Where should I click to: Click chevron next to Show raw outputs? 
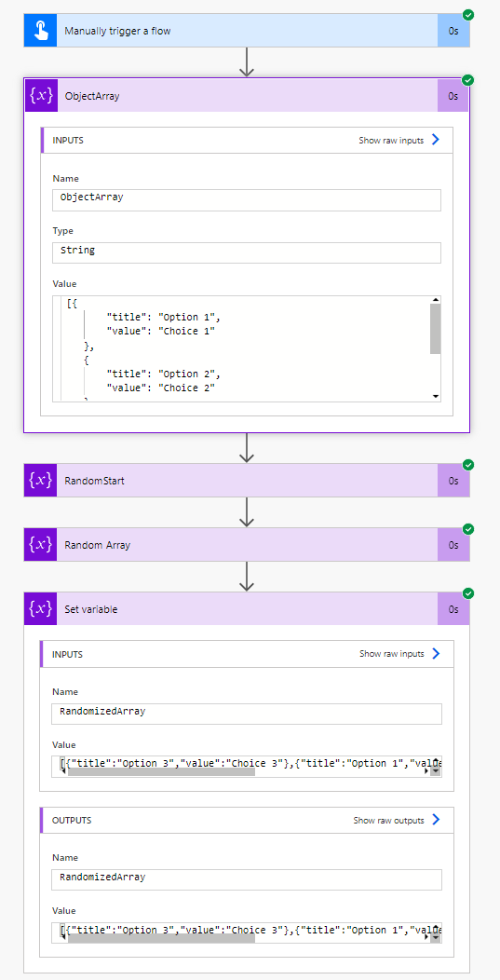[437, 820]
